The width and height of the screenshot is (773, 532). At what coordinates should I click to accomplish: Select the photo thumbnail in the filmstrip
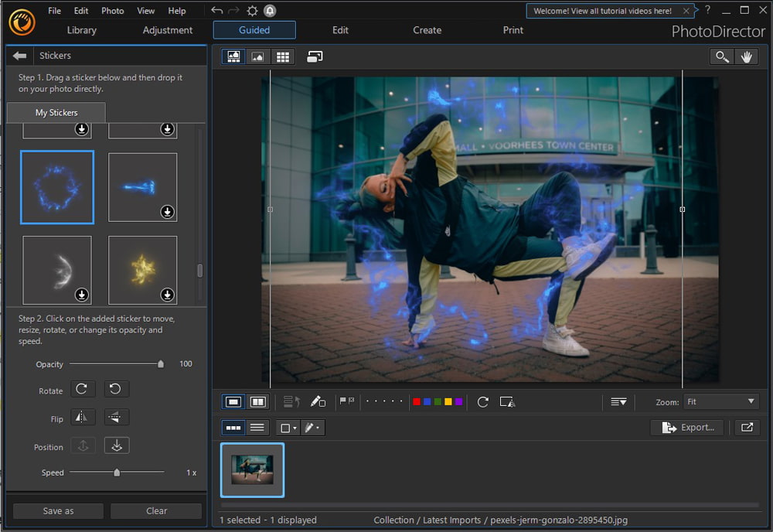click(x=253, y=469)
